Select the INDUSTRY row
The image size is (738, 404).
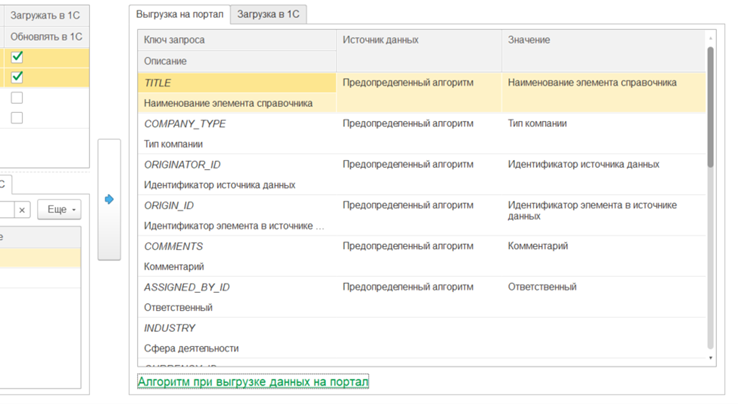(170, 328)
